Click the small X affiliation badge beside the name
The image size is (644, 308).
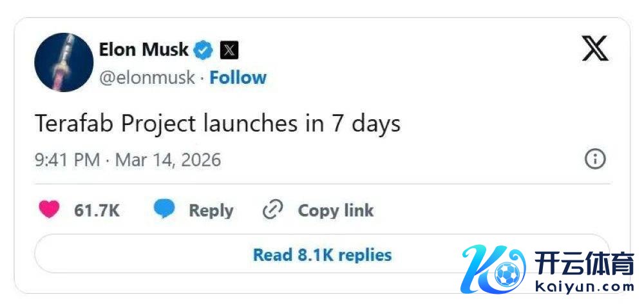tap(229, 50)
